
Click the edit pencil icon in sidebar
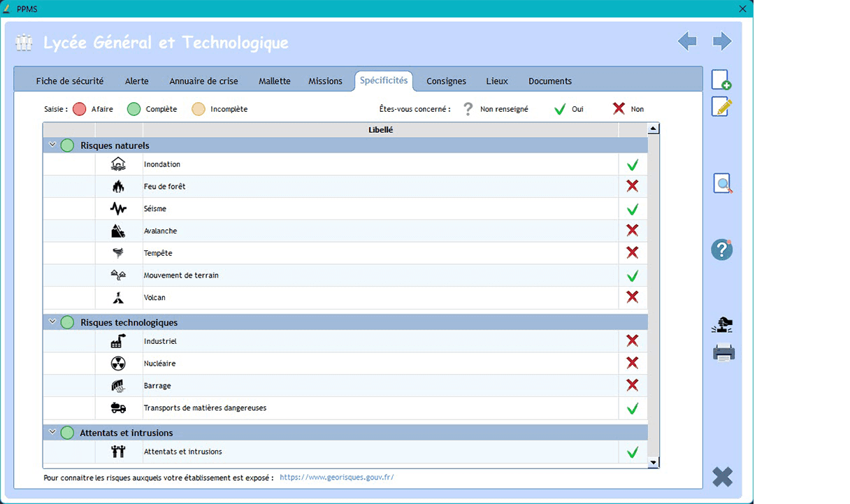(721, 107)
